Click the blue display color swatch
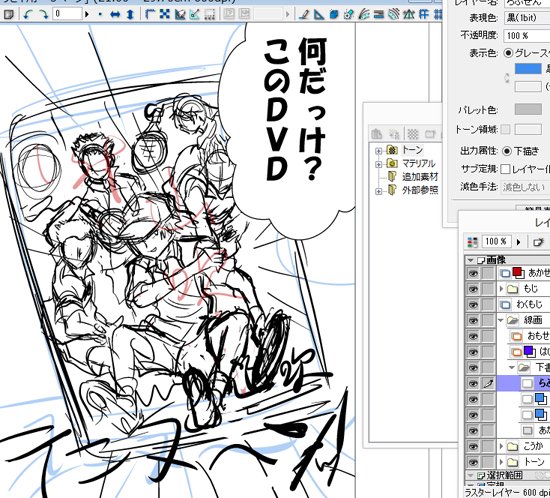 [x=528, y=69]
